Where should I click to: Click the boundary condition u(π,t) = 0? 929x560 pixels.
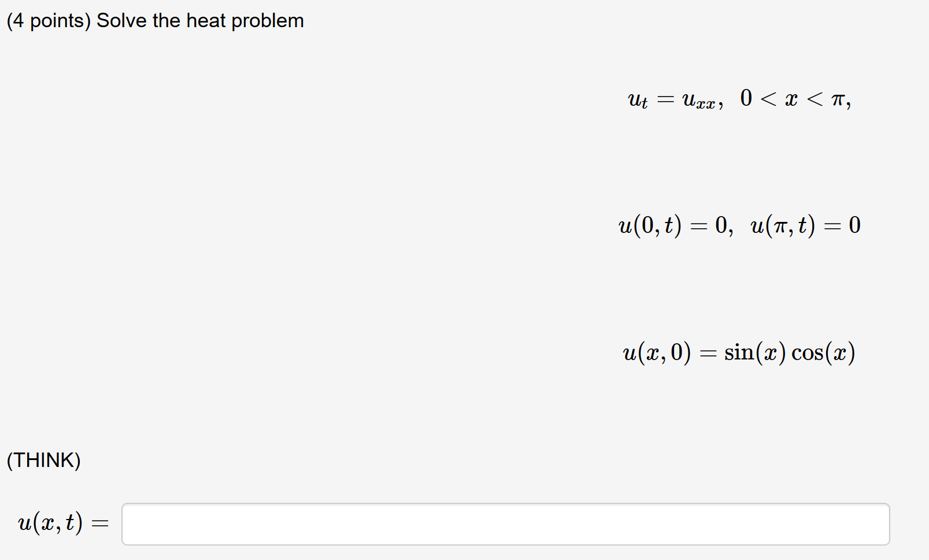[804, 225]
